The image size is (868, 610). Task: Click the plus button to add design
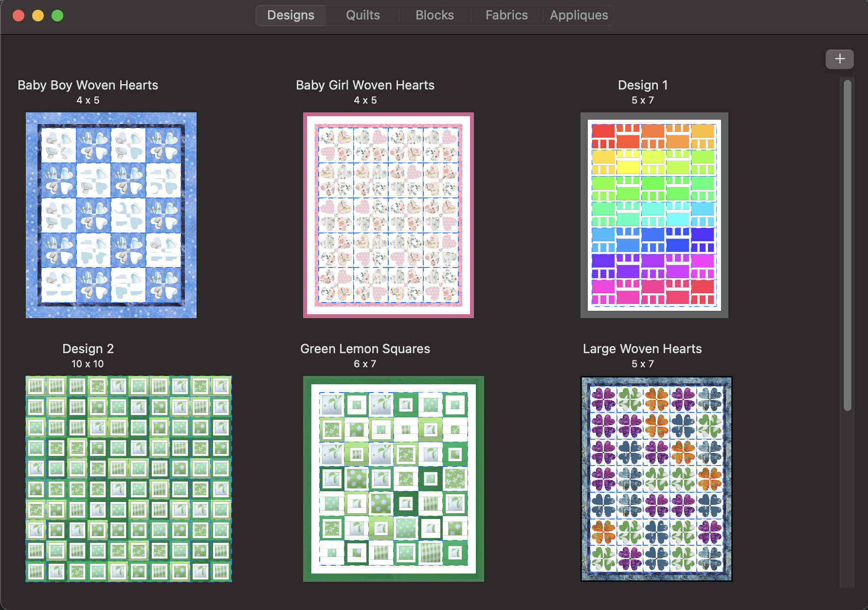(x=839, y=59)
